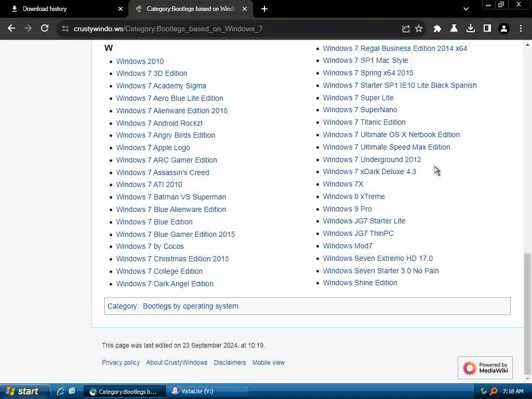This screenshot has height=399, width=532.
Task: Open Chrome three-dot menu
Action: [x=521, y=29]
